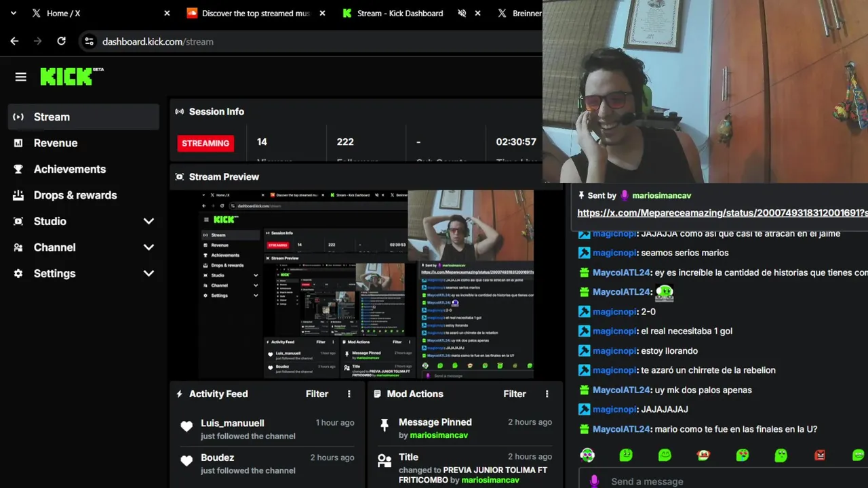Open the Mod Actions Filter dropdown

[x=515, y=394]
